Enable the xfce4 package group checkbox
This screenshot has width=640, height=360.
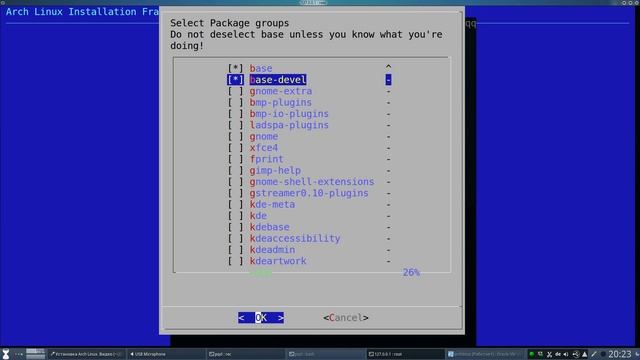tap(235, 148)
